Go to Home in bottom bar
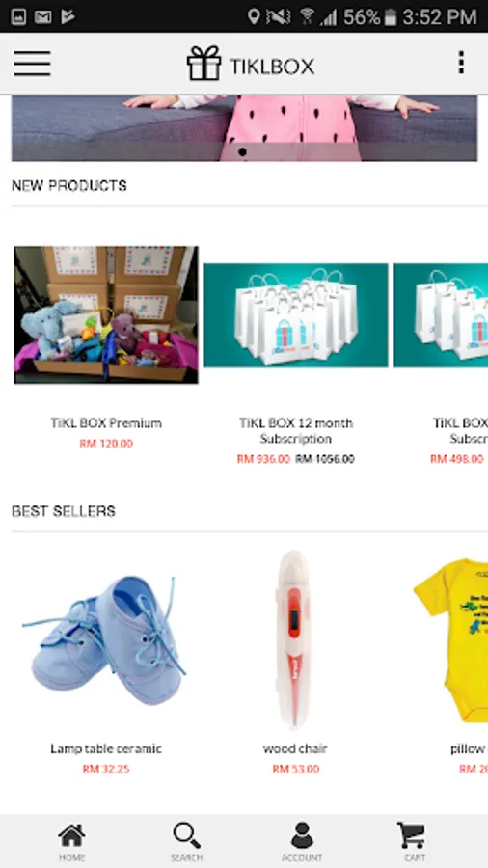Screen dimensions: 488x868 point(72,841)
